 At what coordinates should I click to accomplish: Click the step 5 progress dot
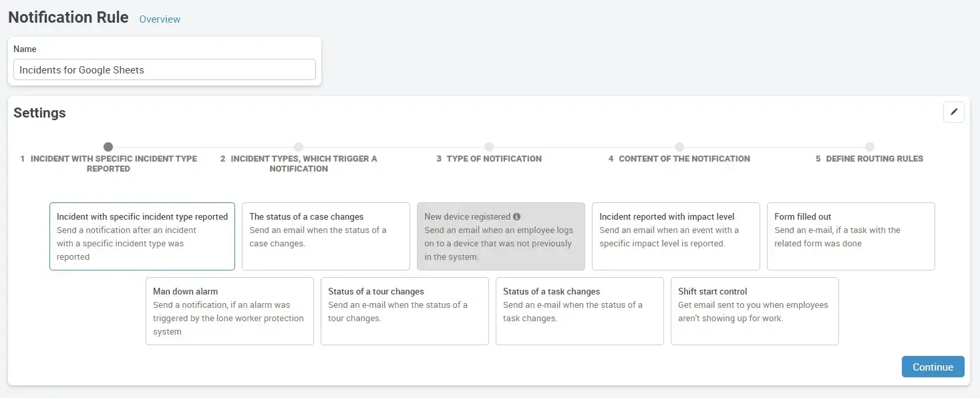coord(870,146)
